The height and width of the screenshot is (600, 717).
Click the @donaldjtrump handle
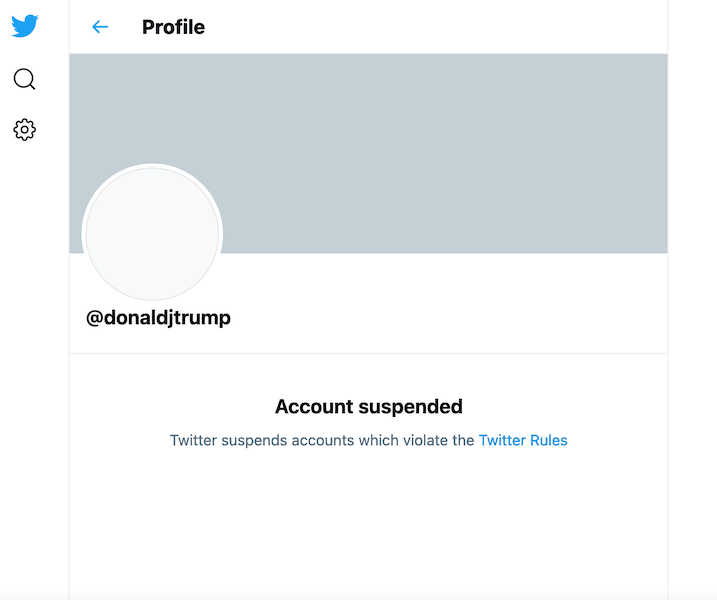click(x=158, y=318)
